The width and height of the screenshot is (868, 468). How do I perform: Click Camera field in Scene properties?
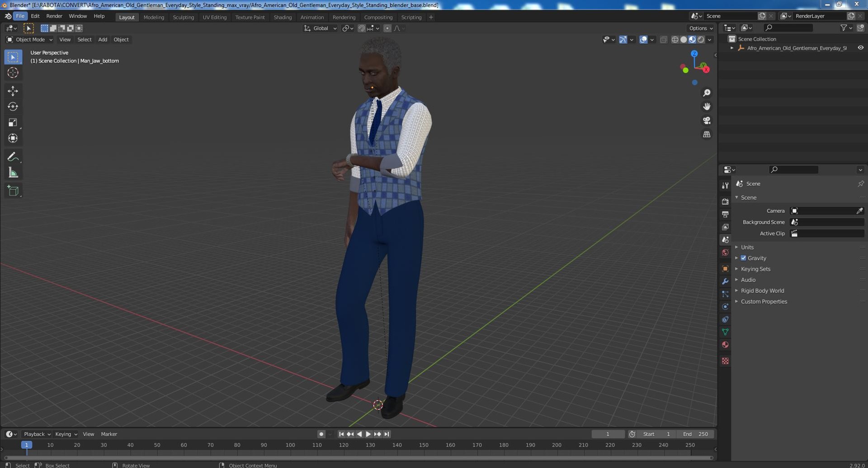pyautogui.click(x=826, y=211)
